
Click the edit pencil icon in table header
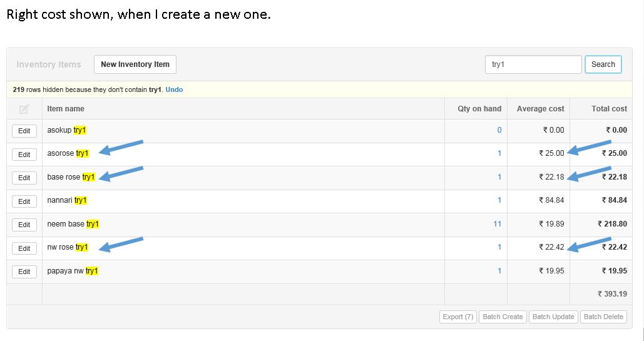point(24,109)
